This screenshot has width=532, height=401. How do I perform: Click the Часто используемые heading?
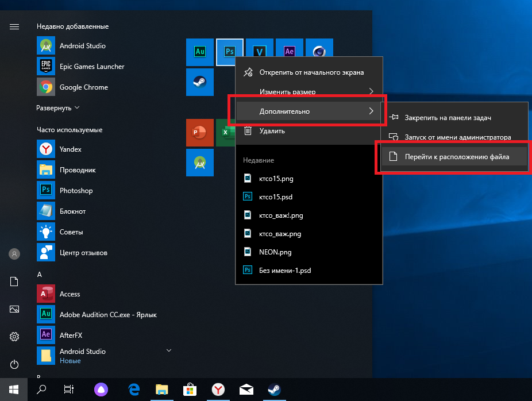click(x=70, y=130)
